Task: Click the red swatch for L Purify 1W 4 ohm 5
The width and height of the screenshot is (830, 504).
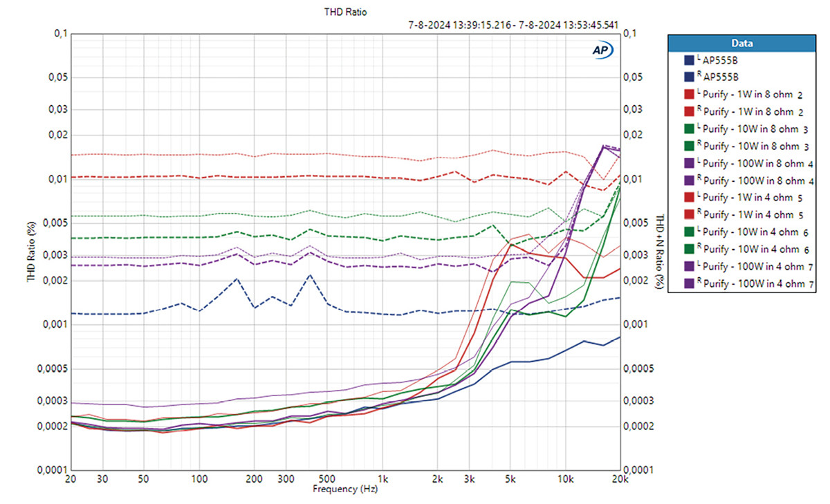Action: 688,198
